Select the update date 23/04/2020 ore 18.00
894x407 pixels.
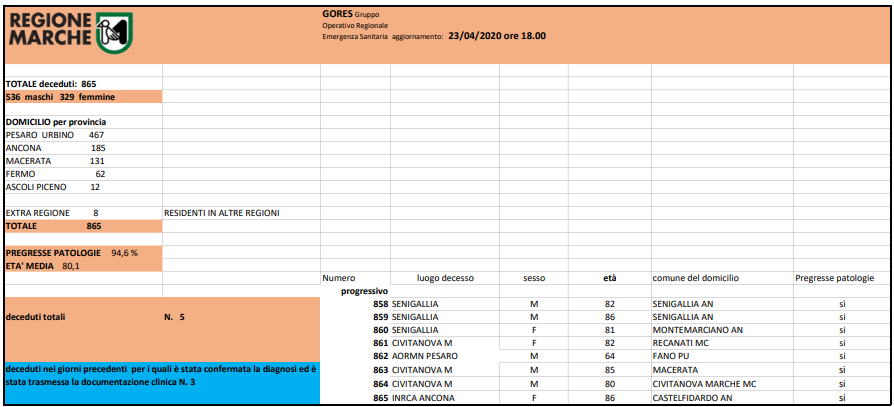click(497, 35)
